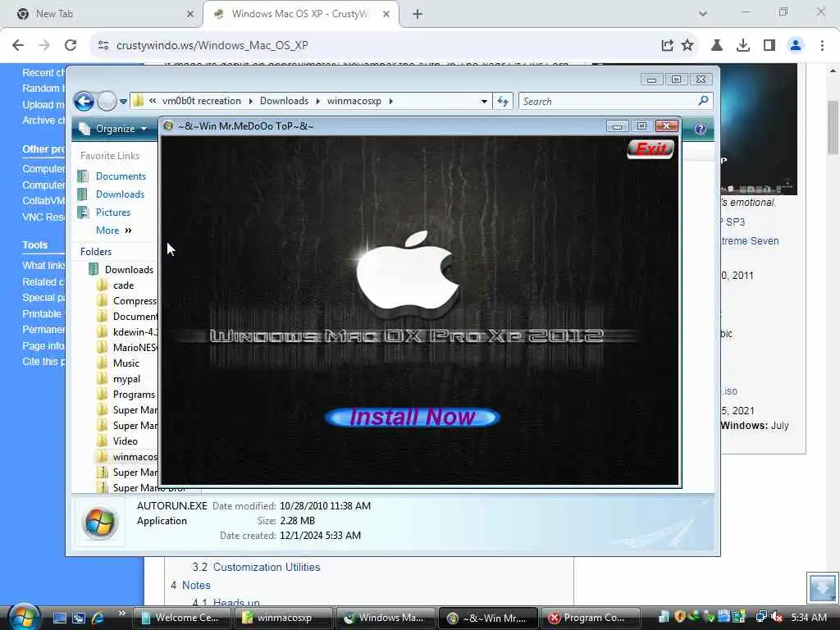The width and height of the screenshot is (840, 630).
Task: Reload the Chrome page
Action: point(71,46)
